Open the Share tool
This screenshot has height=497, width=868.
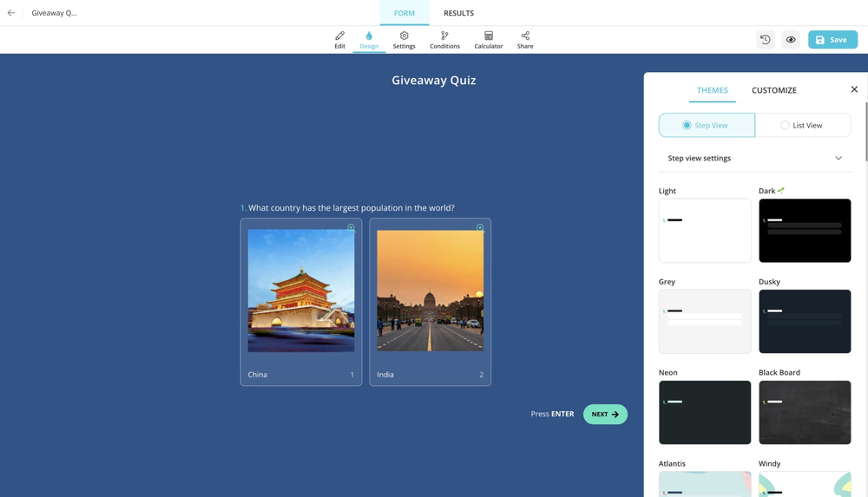pyautogui.click(x=525, y=40)
